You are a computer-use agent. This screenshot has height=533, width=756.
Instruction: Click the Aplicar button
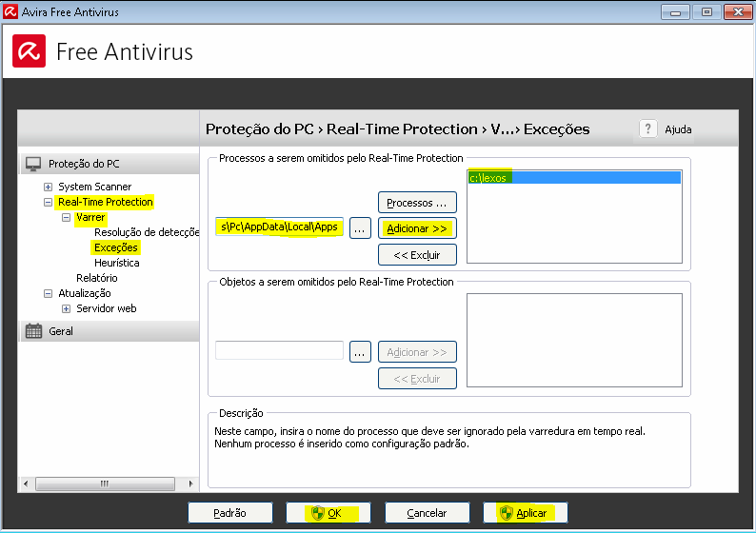525,513
